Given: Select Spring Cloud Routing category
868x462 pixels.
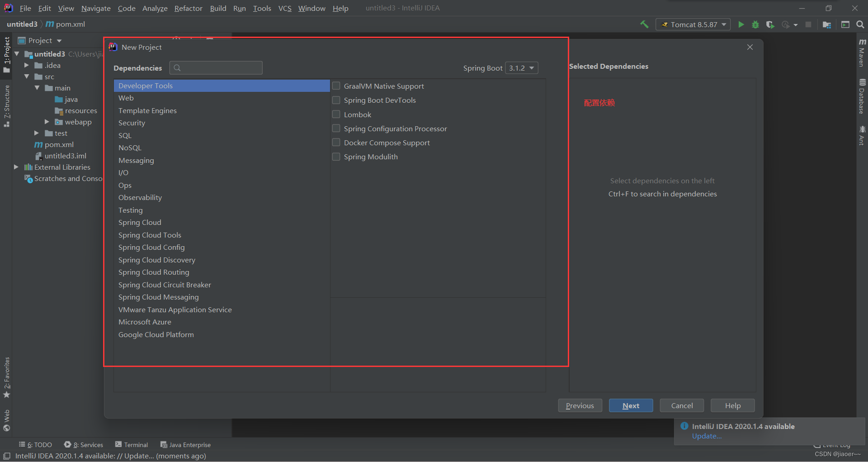Looking at the screenshot, I should click(222, 272).
